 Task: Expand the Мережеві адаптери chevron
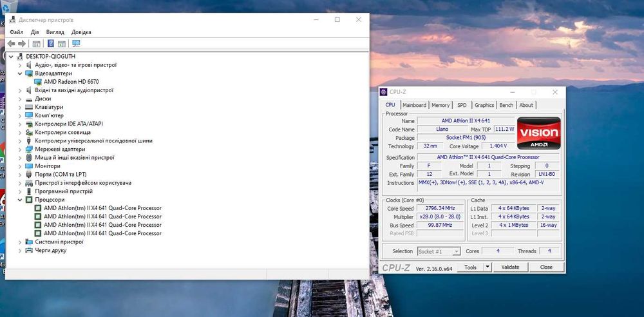[20, 149]
